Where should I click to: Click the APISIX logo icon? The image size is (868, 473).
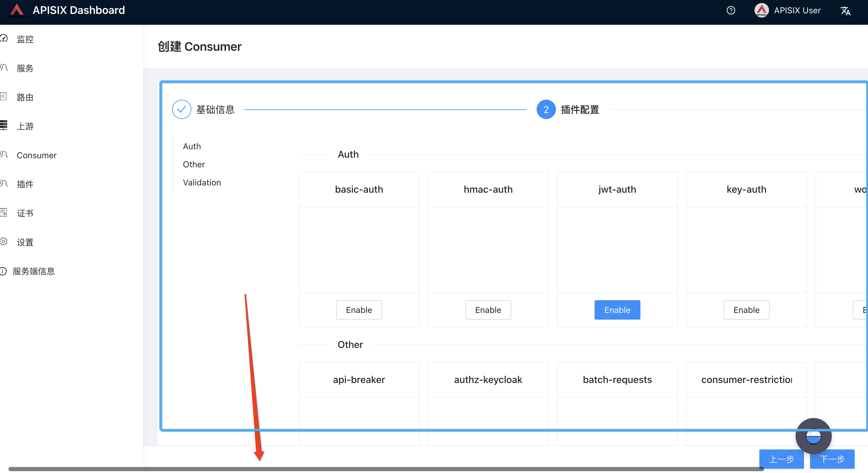click(17, 10)
